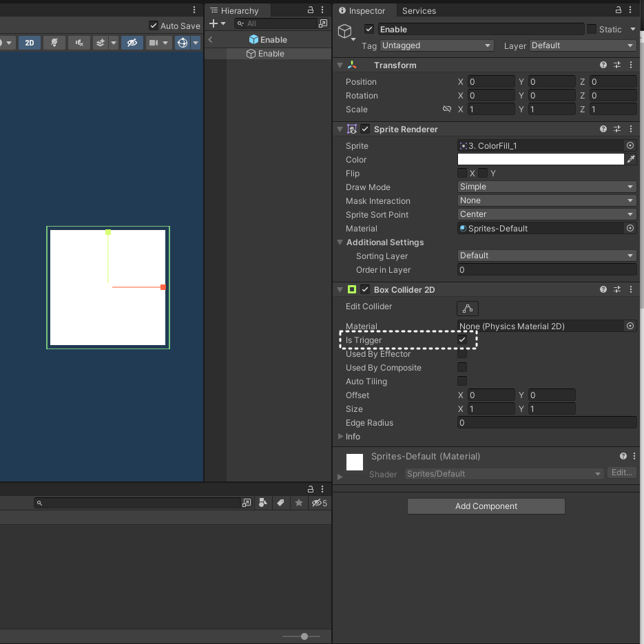This screenshot has width=644, height=644.
Task: Open the Scene camera dropdown arrow
Action: (165, 43)
